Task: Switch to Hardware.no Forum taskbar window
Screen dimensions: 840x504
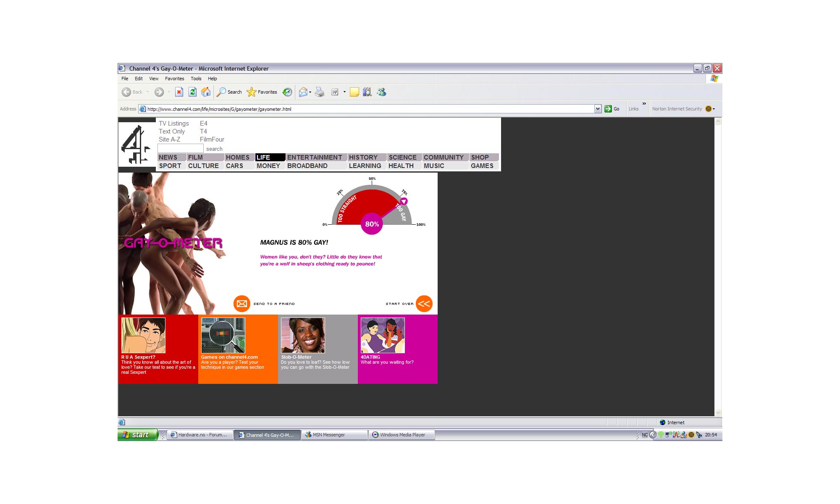Action: point(199,435)
